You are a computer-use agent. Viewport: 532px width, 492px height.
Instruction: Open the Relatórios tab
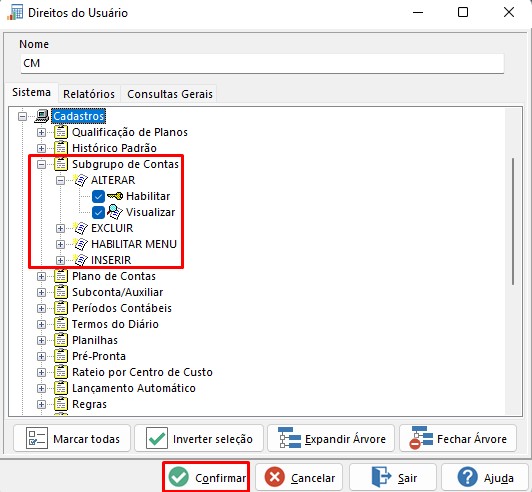[89, 94]
